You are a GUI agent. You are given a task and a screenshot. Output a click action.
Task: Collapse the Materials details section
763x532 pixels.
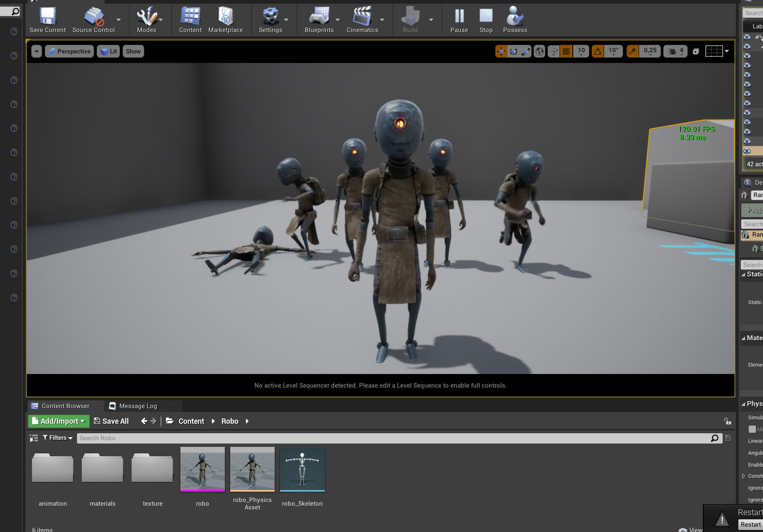coord(744,338)
